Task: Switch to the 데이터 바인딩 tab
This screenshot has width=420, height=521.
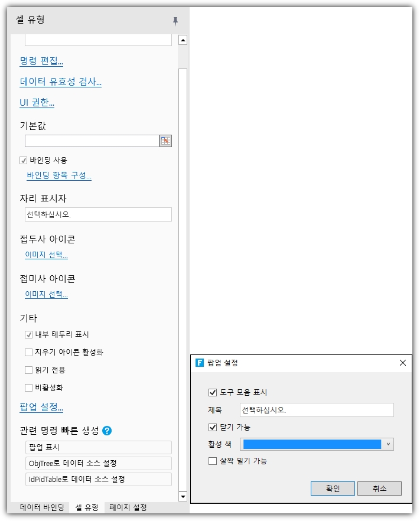Action: coord(42,507)
